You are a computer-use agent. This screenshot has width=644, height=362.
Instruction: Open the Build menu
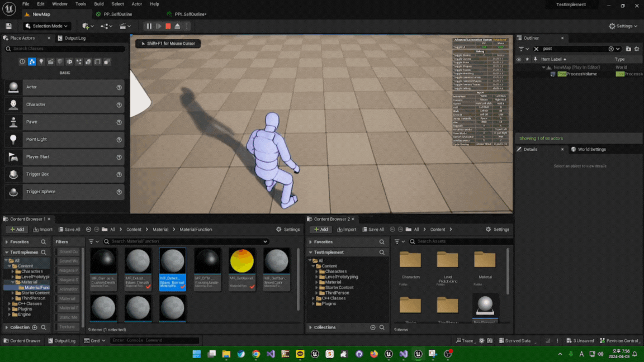98,4
